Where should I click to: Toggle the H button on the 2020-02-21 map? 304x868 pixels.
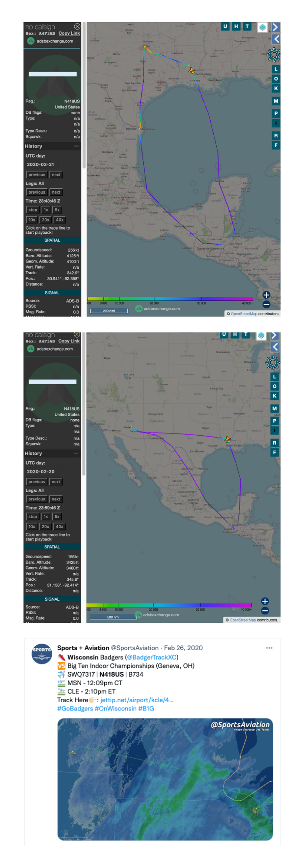point(236,26)
